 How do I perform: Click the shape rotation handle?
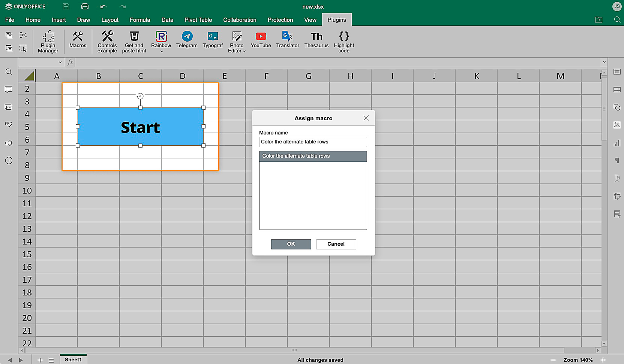[x=140, y=97]
